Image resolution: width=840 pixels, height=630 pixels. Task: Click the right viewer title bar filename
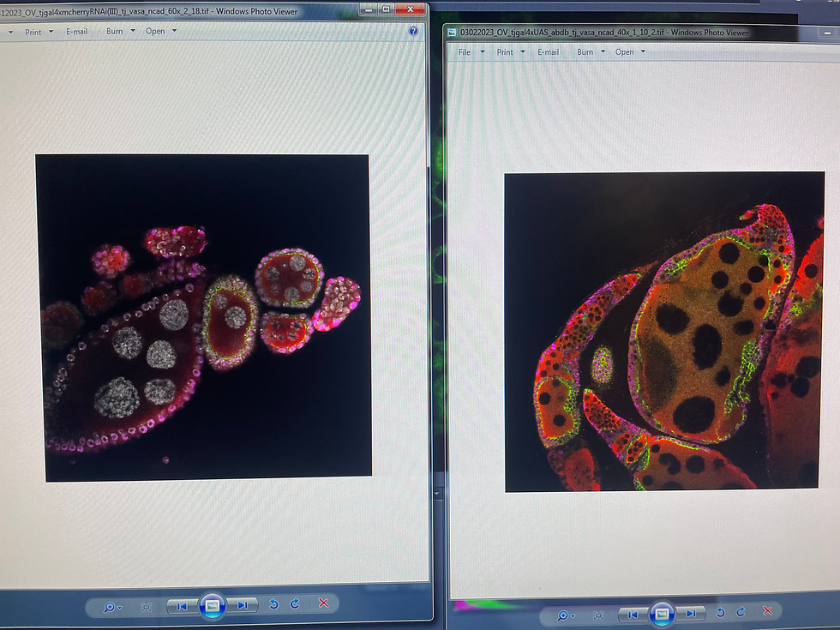tap(562, 33)
